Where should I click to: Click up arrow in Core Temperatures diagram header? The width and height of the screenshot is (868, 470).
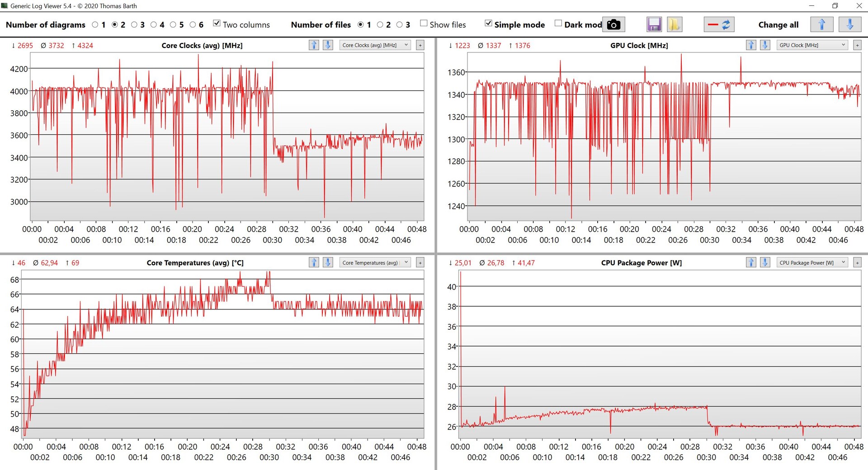pos(314,262)
